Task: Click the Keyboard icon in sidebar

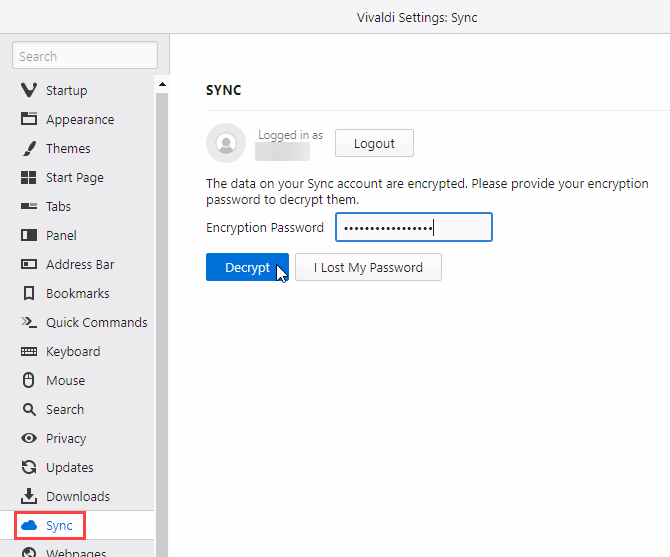Action: click(29, 351)
